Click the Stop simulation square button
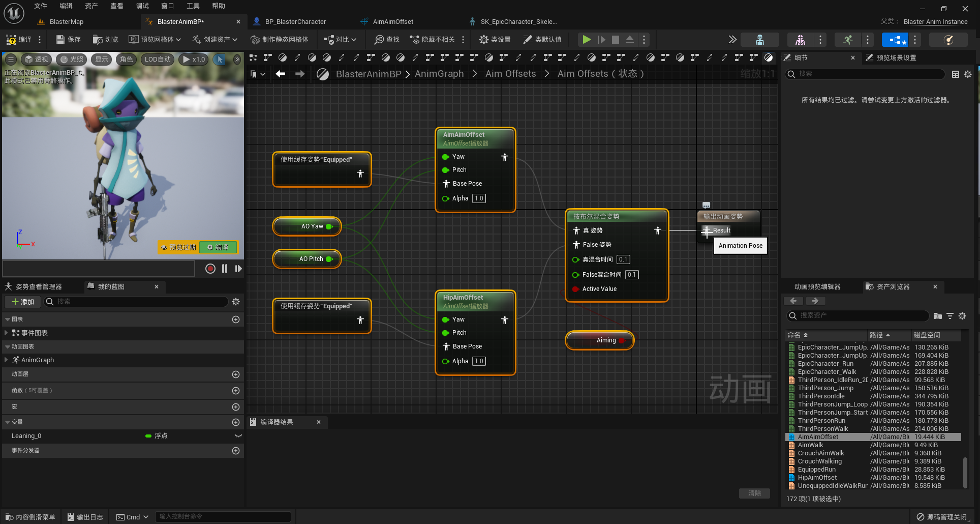Viewport: 980px width, 524px height. [616, 40]
